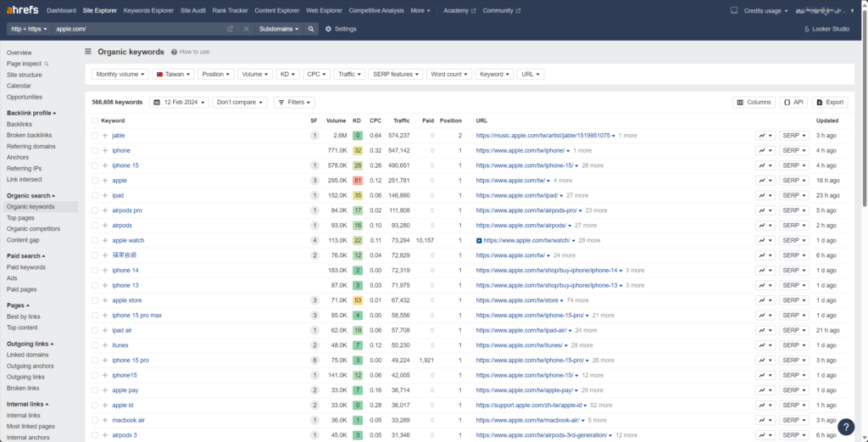Open Top pages in the sidebar
This screenshot has height=442, width=868.
pyautogui.click(x=20, y=218)
